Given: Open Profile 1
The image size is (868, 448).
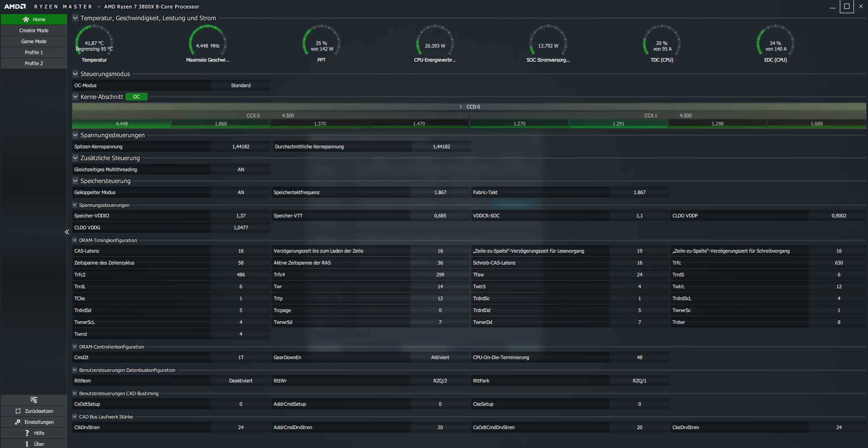Looking at the screenshot, I should coord(34,52).
